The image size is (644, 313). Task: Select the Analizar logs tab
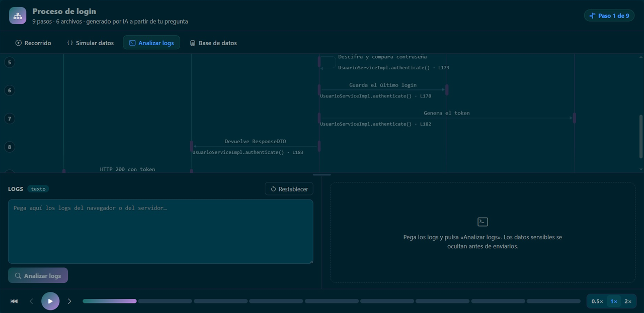pyautogui.click(x=151, y=43)
